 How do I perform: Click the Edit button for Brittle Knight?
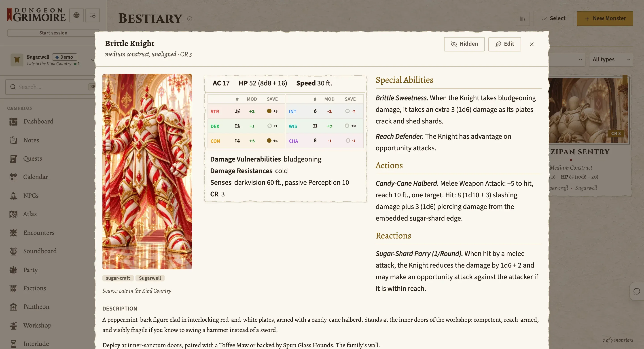(504, 44)
